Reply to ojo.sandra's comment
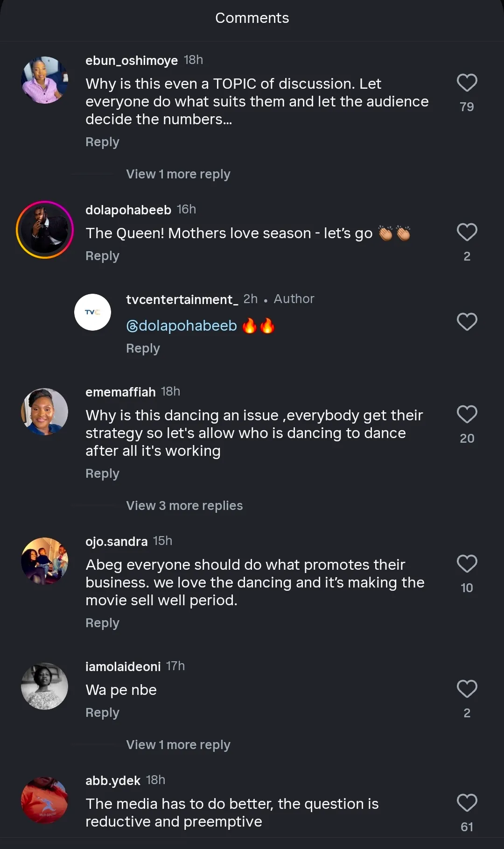The height and width of the screenshot is (849, 504). pos(102,623)
